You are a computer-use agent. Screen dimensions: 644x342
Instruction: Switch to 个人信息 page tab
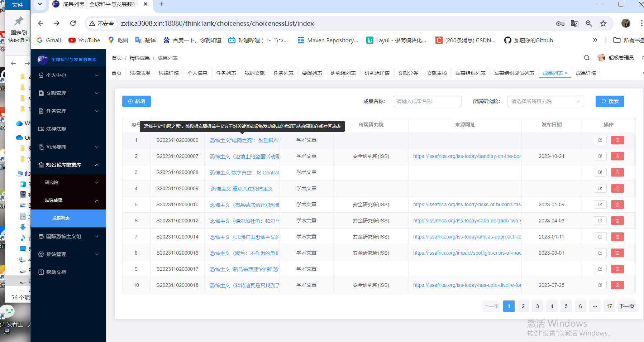[197, 73]
